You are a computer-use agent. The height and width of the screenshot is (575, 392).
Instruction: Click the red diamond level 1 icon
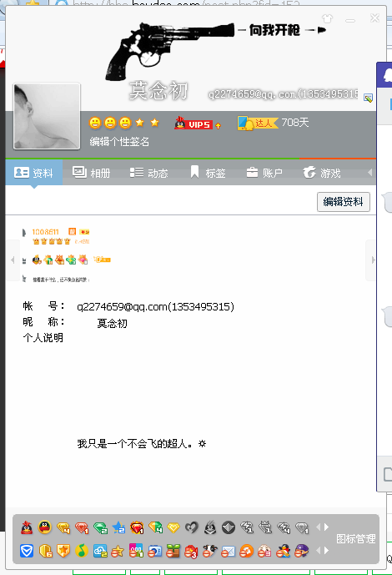(x=82, y=527)
